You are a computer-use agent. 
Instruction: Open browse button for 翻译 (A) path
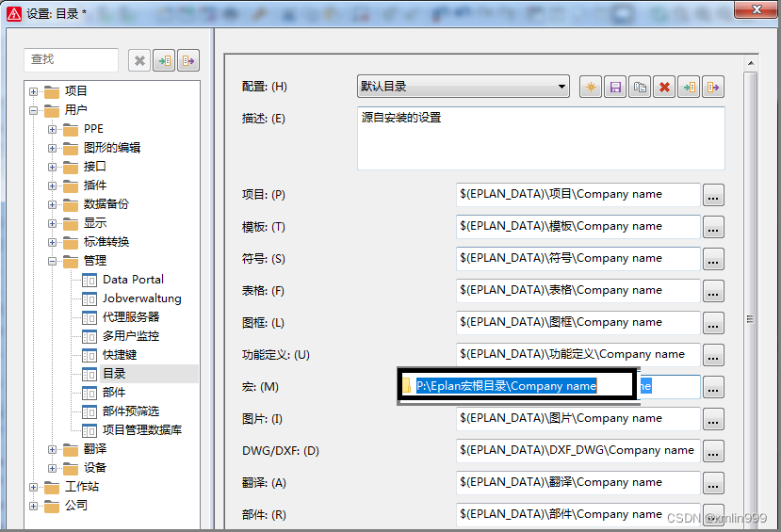point(713,483)
